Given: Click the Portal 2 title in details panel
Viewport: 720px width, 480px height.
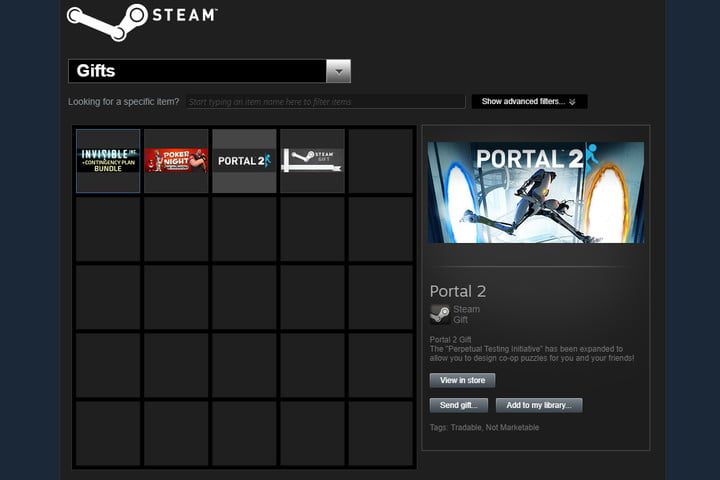Looking at the screenshot, I should click(458, 291).
